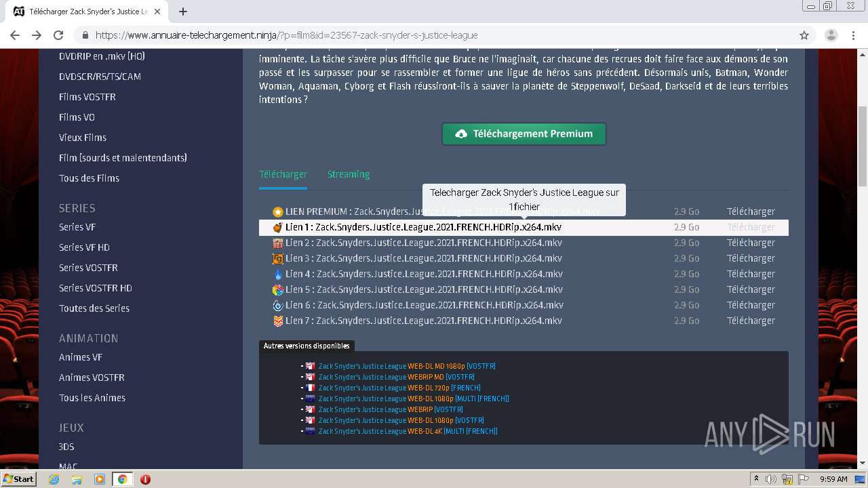The height and width of the screenshot is (488, 868).
Task: Open File Explorer folder icon in taskbar
Action: (77, 479)
